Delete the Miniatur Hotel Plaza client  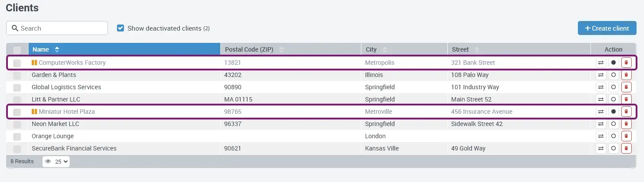coord(626,112)
